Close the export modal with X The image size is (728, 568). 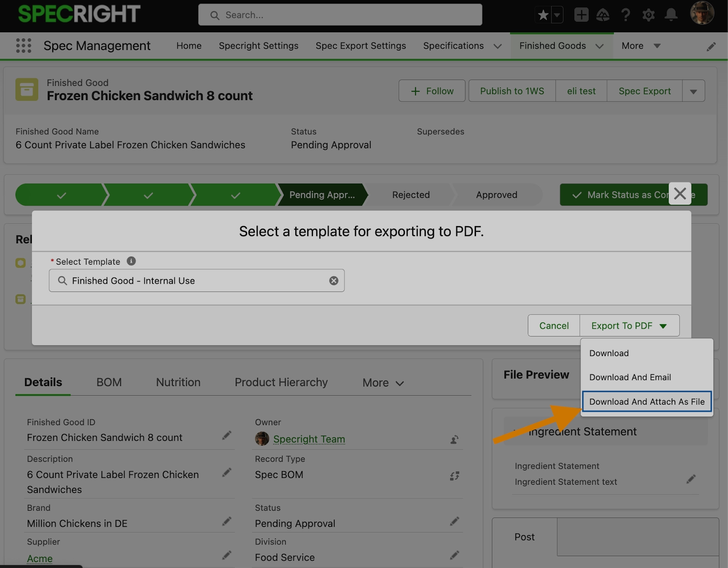pyautogui.click(x=680, y=194)
